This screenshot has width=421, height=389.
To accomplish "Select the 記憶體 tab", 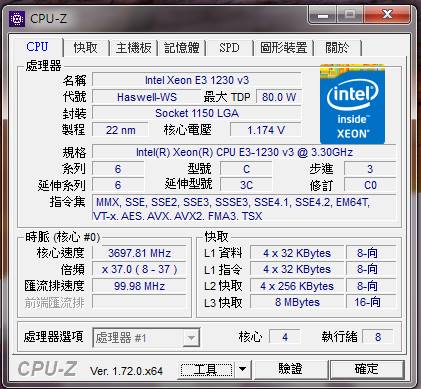I will [x=182, y=47].
